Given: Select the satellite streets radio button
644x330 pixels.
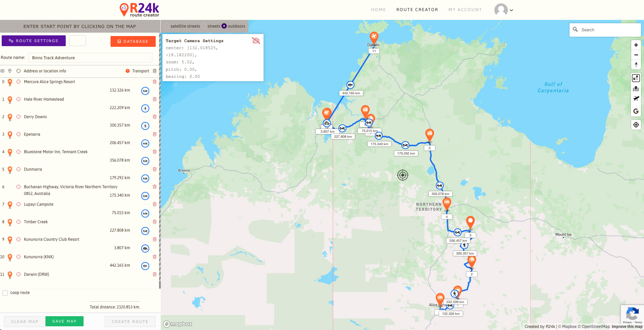Looking at the screenshot, I should click(166, 26).
